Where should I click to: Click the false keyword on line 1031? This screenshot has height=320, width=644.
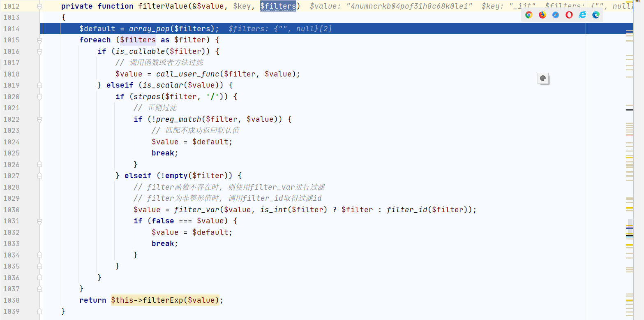[x=163, y=221]
